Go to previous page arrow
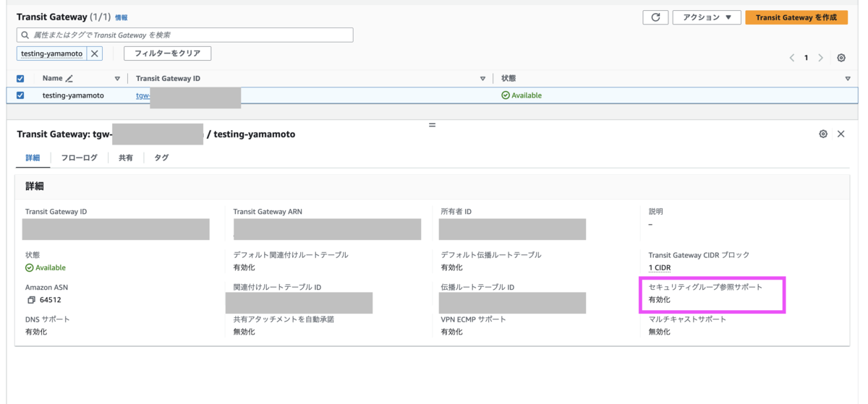The image size is (868, 404). click(x=792, y=58)
